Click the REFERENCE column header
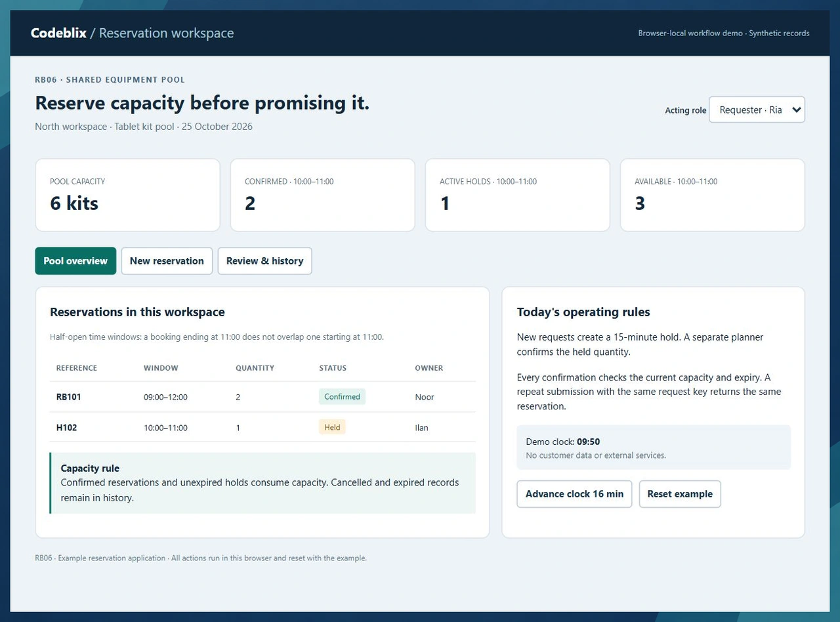The width and height of the screenshot is (840, 622). pos(77,368)
